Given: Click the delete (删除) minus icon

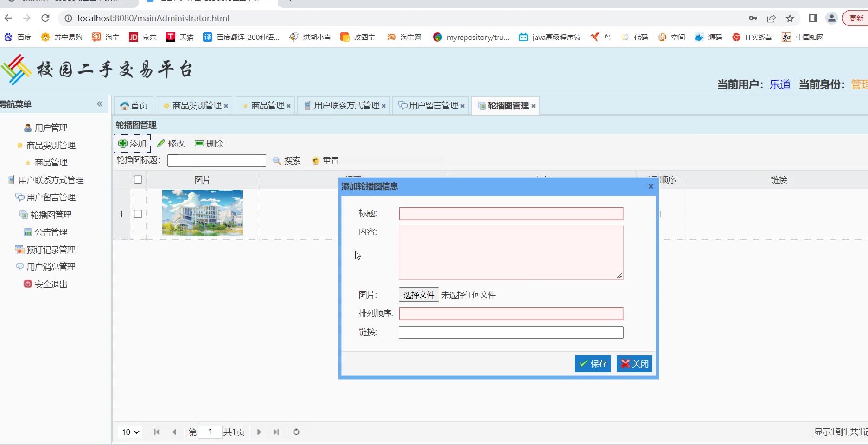Looking at the screenshot, I should [199, 144].
